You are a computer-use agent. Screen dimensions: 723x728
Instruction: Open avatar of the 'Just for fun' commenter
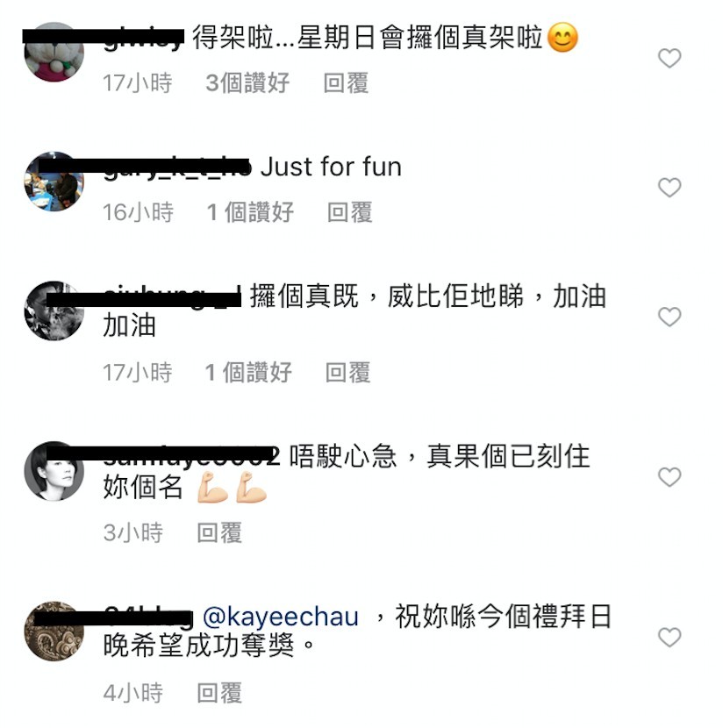(54, 181)
